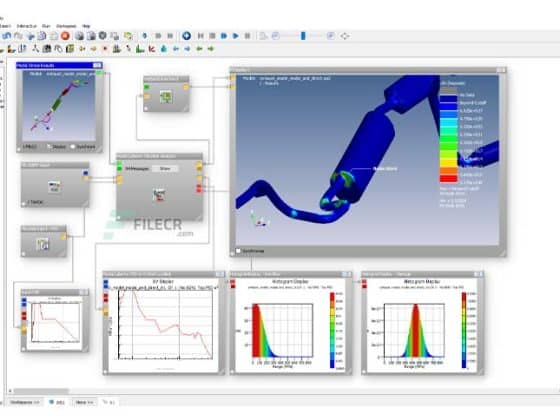The image size is (560, 420).
Task: Click the blue right arrow icon
Action: [188, 49]
